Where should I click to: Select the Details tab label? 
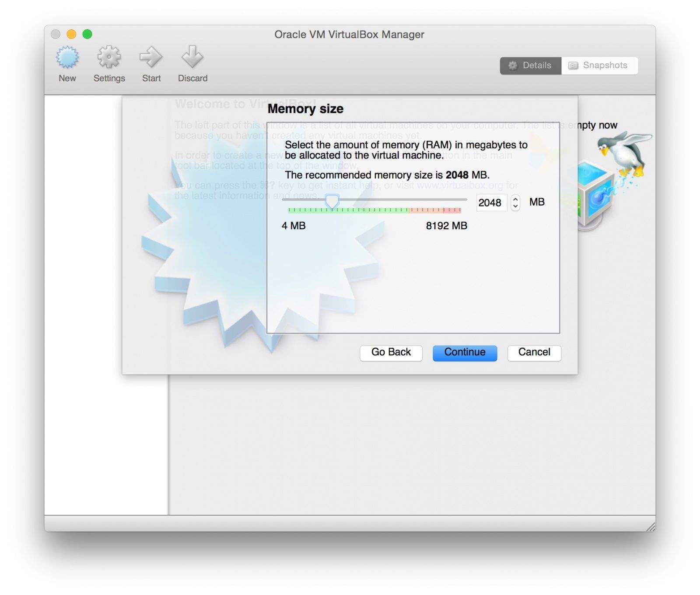(x=537, y=66)
